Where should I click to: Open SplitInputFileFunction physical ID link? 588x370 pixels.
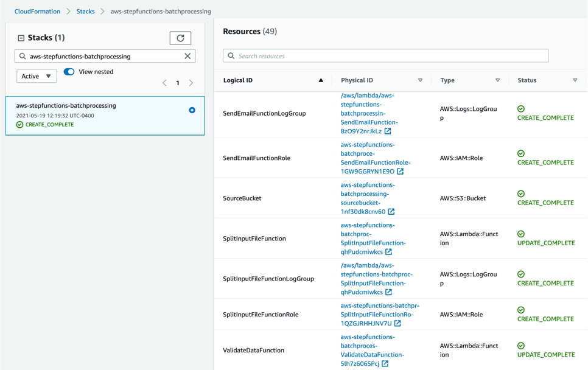373,239
